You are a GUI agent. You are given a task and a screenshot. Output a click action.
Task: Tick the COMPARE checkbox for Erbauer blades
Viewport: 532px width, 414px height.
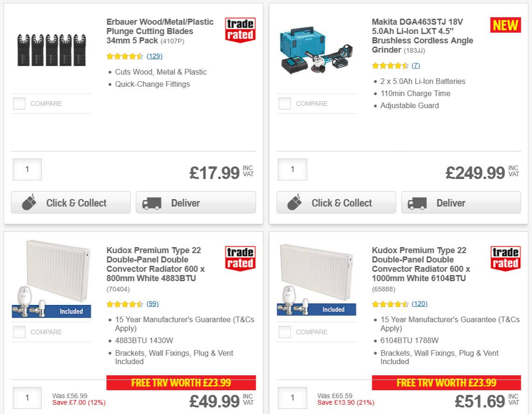[x=19, y=103]
